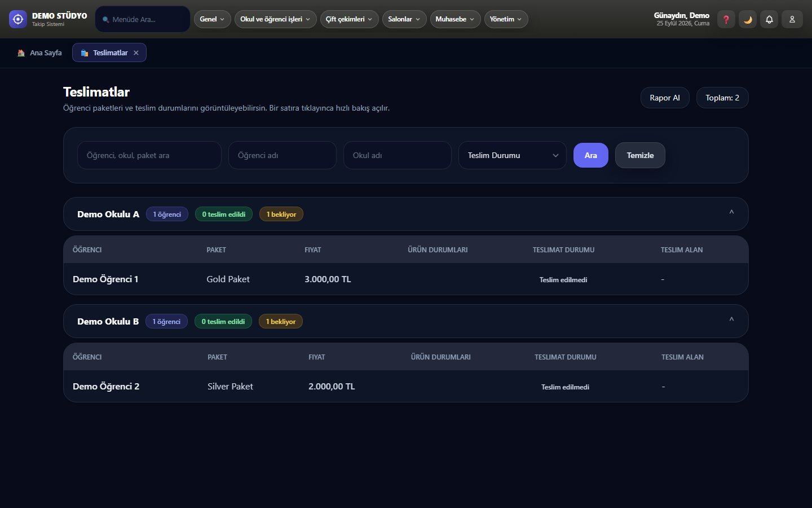812x508 pixels.
Task: Collapse the Demo Okulu B section
Action: point(731,321)
